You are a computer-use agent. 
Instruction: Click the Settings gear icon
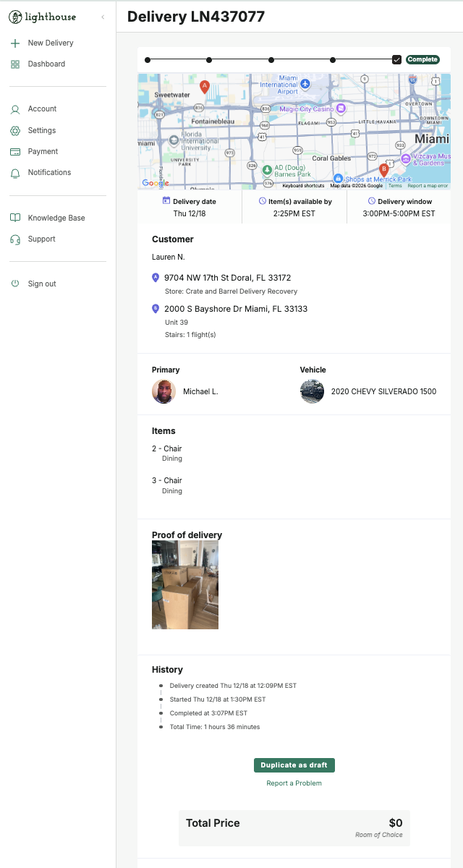15,131
